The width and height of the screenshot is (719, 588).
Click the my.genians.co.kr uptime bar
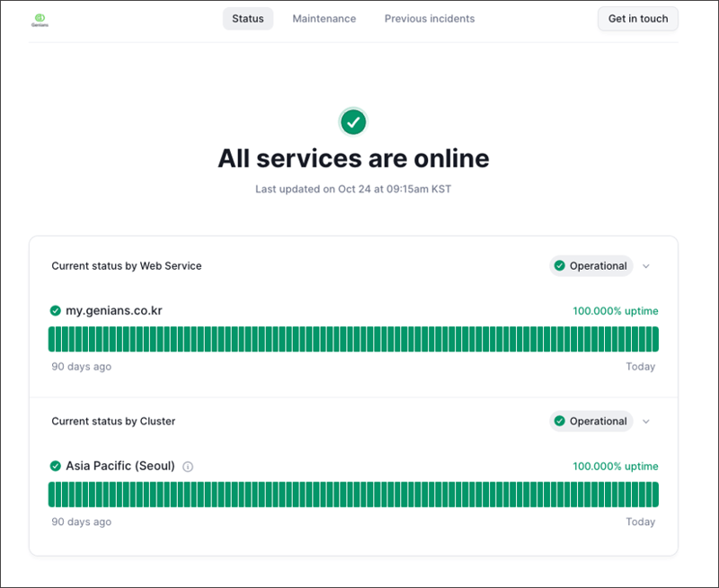353,340
